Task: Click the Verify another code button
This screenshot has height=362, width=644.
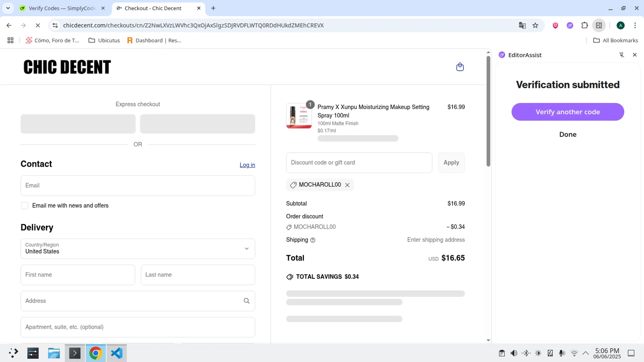Action: [x=568, y=112]
